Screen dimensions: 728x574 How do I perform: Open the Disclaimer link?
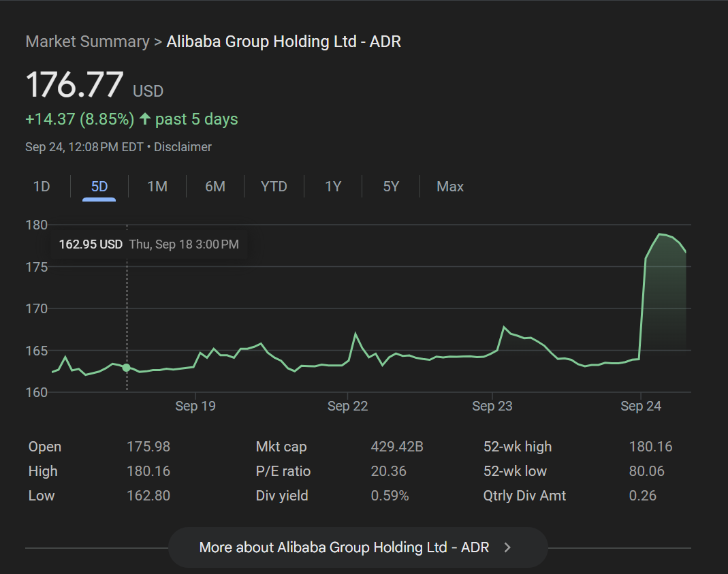183,147
